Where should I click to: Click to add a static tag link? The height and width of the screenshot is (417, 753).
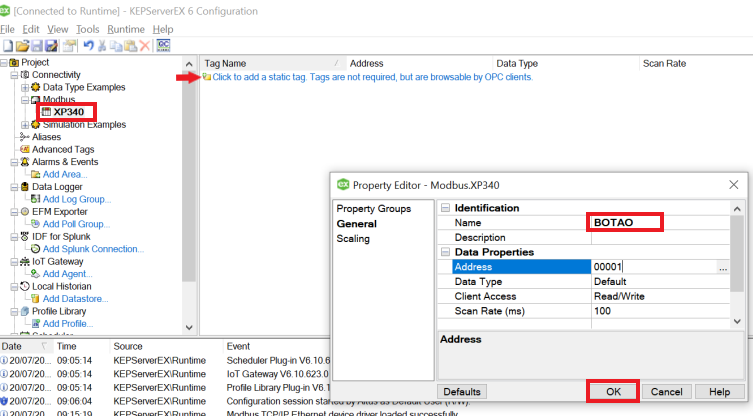(x=371, y=77)
